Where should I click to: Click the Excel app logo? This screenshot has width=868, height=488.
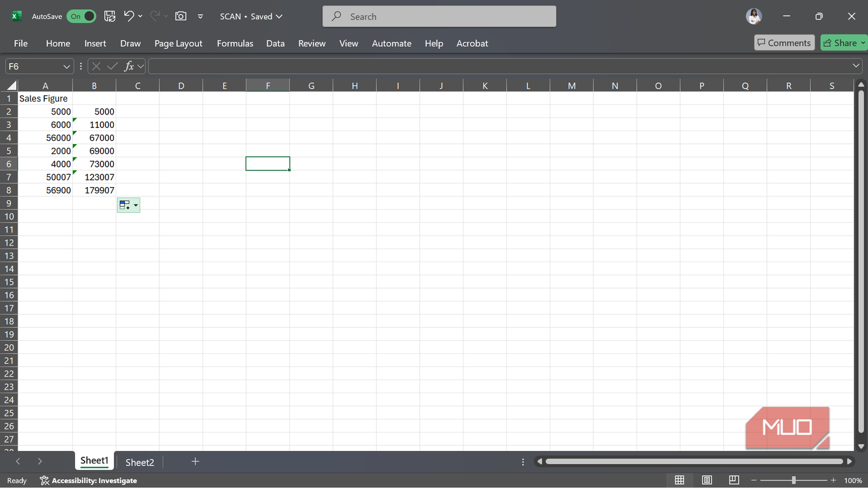point(17,17)
